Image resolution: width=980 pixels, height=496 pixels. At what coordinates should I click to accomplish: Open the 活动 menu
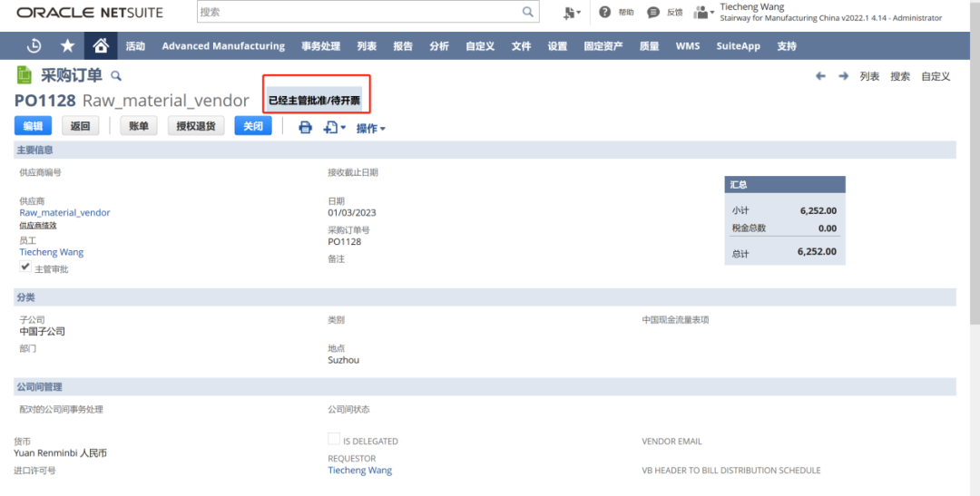[135, 45]
